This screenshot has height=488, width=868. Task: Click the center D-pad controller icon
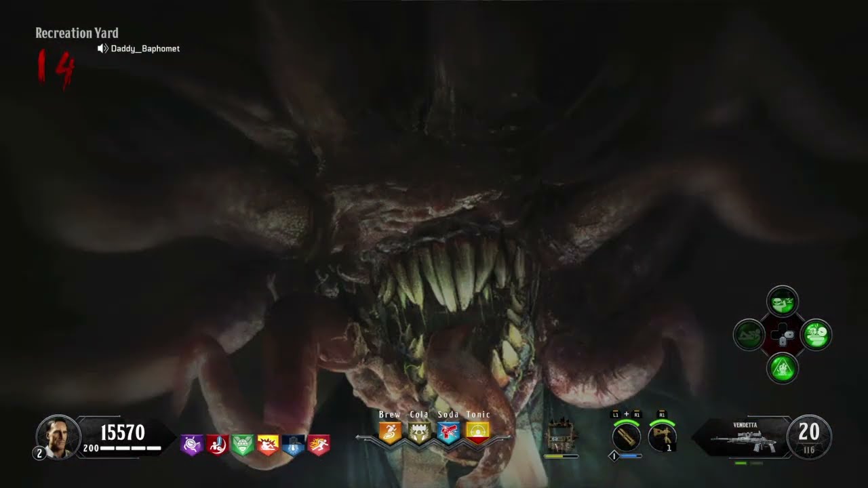pos(783,335)
